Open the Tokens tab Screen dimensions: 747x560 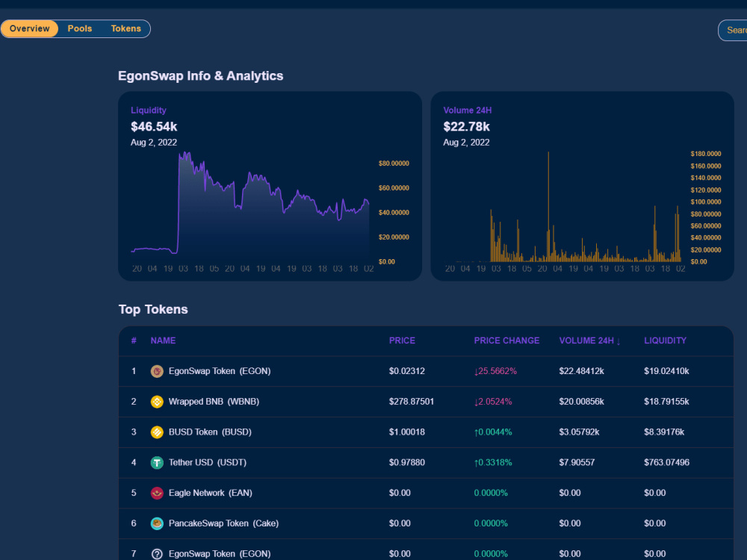pyautogui.click(x=125, y=28)
